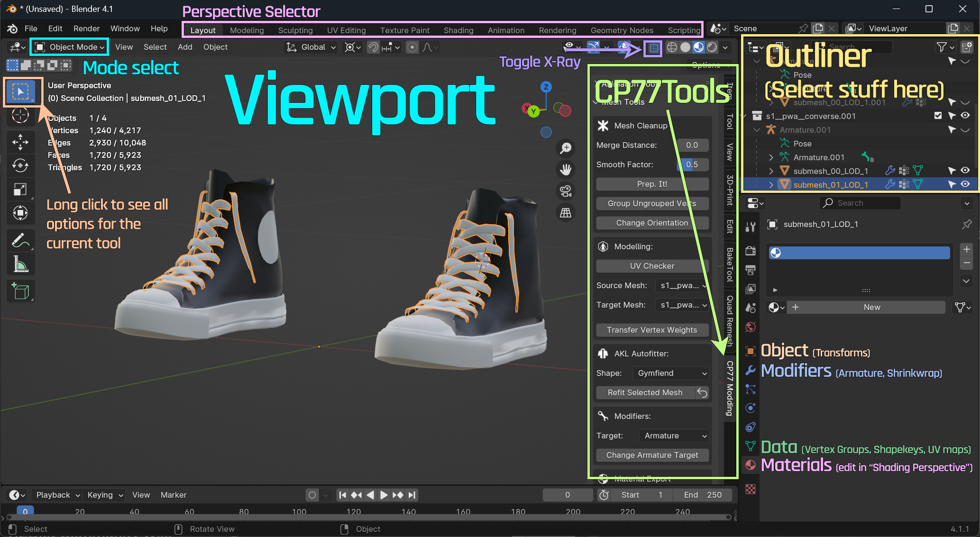The width and height of the screenshot is (980, 537).
Task: Hide submesh_00_LOD_1 using its eye icon
Action: pyautogui.click(x=965, y=171)
